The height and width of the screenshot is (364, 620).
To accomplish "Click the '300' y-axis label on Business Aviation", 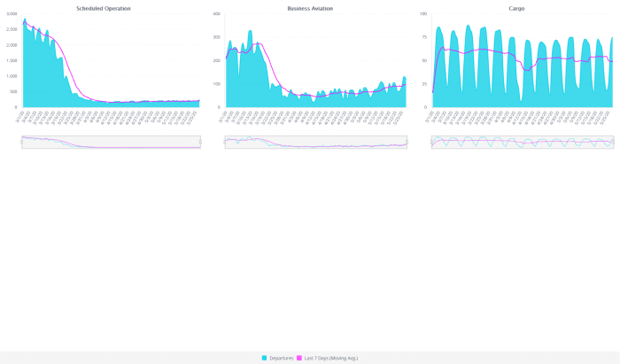I will 216,37.
